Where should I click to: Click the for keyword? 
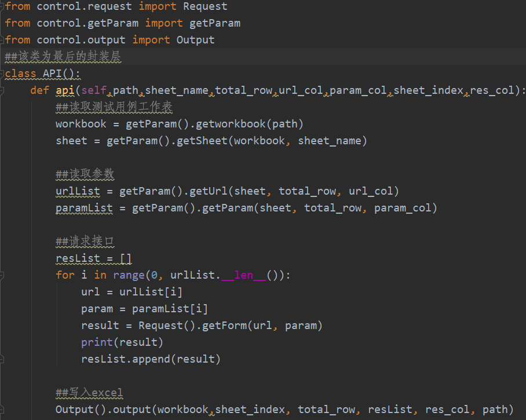coord(65,275)
